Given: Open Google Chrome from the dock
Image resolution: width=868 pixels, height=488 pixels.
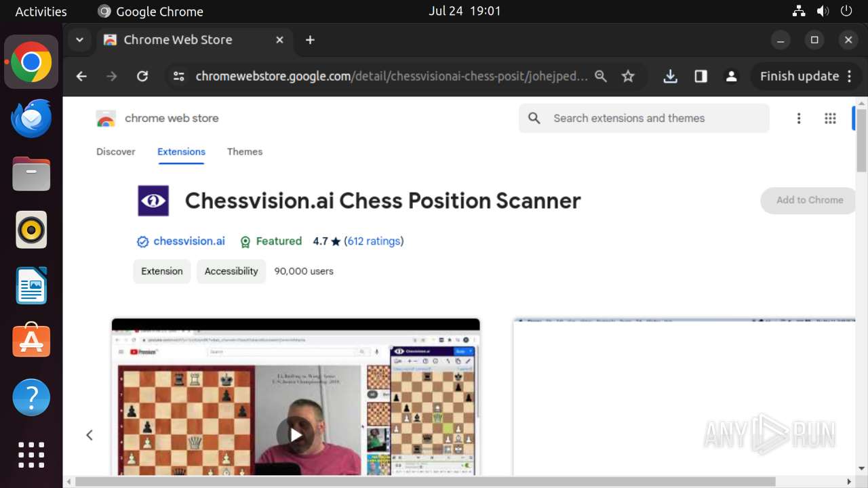Looking at the screenshot, I should [x=31, y=62].
